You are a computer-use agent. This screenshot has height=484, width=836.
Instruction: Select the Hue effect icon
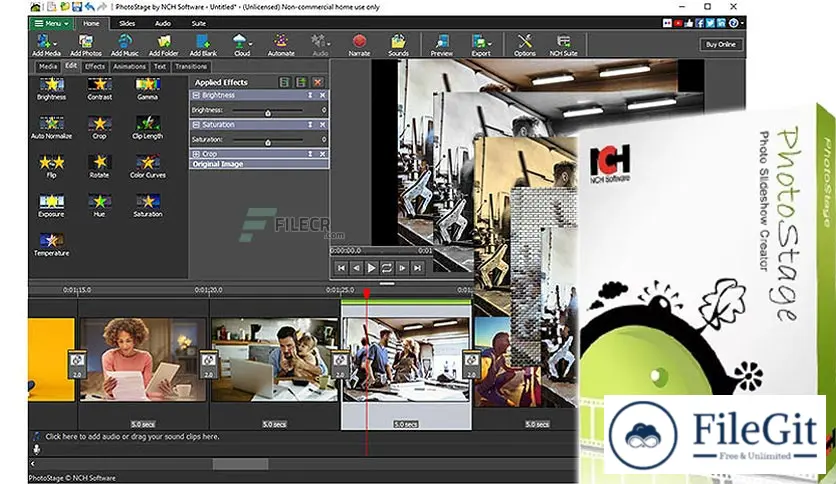[x=100, y=201]
